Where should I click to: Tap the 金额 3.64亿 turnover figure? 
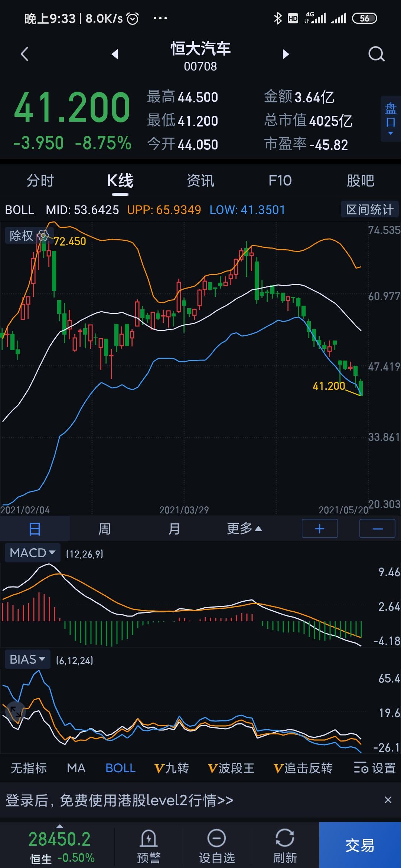tap(299, 97)
